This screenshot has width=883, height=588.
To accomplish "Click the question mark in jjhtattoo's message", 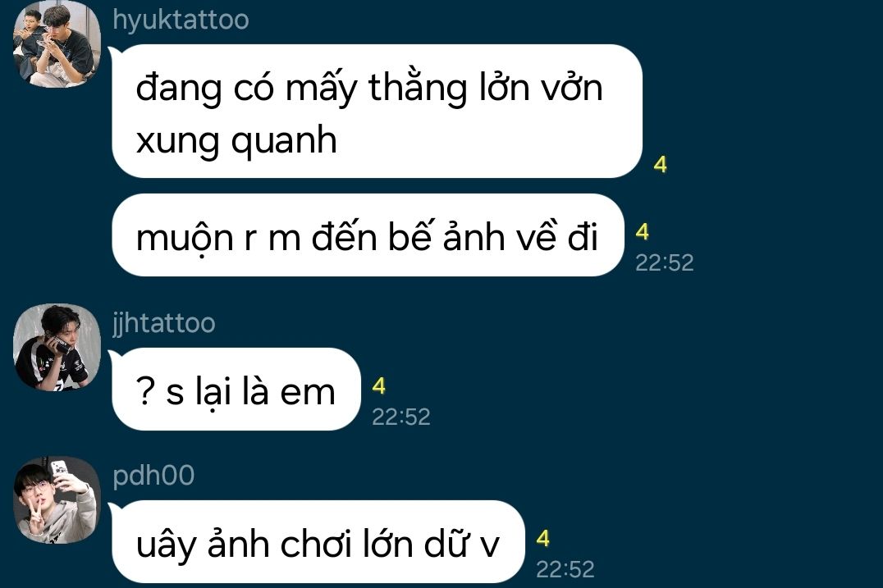I will pos(145,392).
